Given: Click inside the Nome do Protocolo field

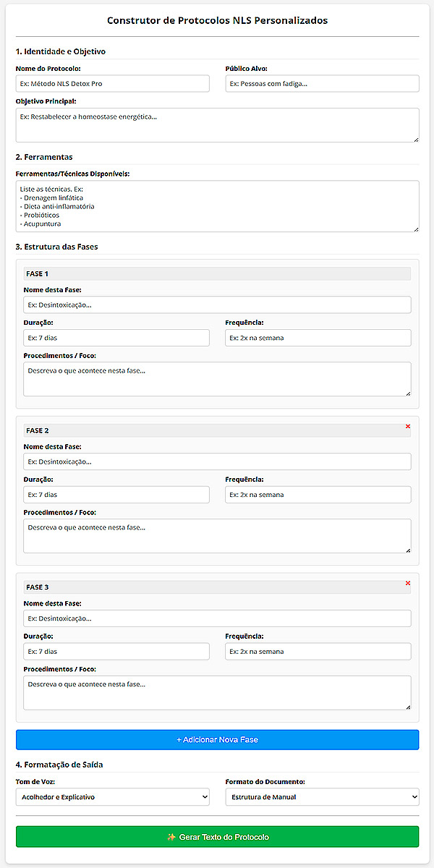Looking at the screenshot, I should tap(112, 83).
